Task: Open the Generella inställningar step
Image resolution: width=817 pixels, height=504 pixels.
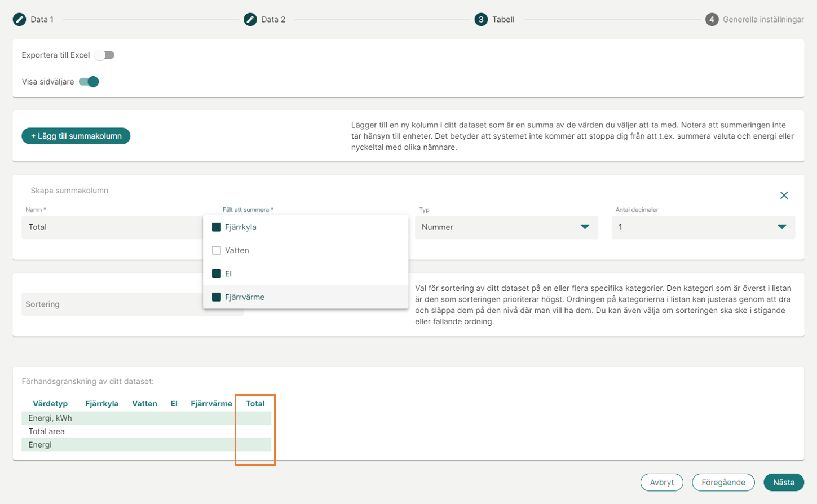Action: click(763, 19)
